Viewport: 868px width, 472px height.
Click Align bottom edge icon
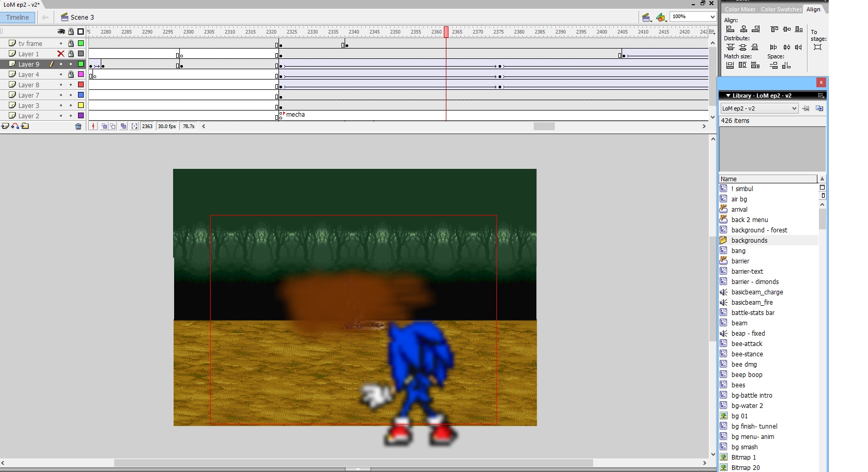click(799, 29)
